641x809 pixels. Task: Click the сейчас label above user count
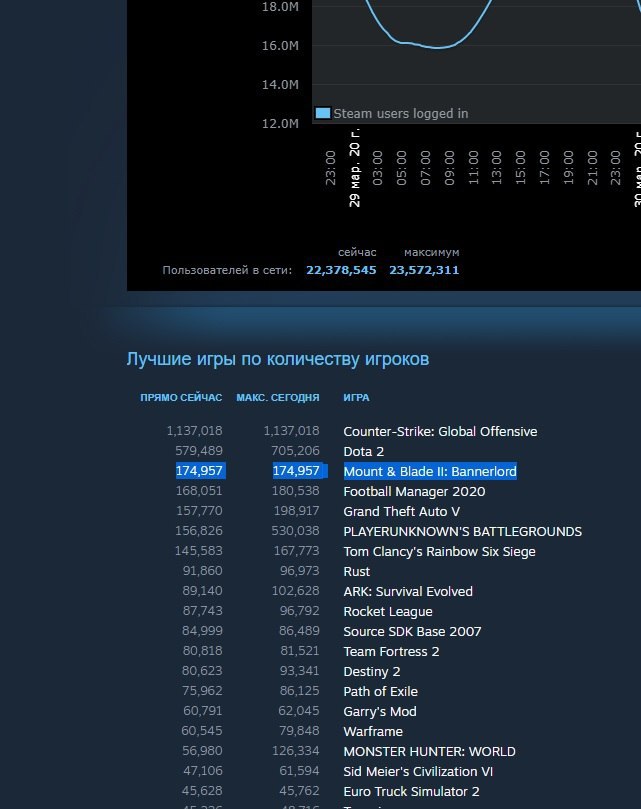[357, 252]
